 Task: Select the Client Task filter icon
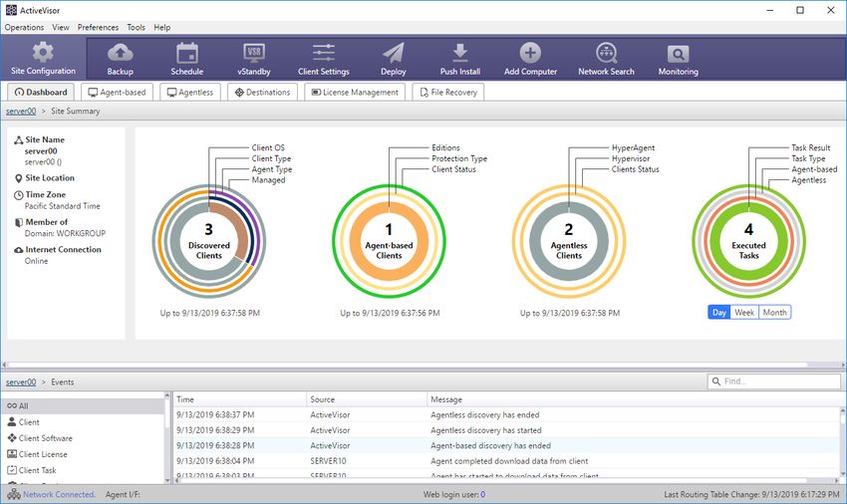tap(12, 470)
